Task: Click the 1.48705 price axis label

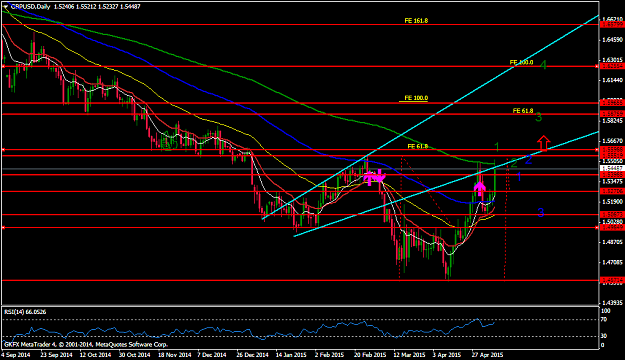Action: tap(613, 242)
